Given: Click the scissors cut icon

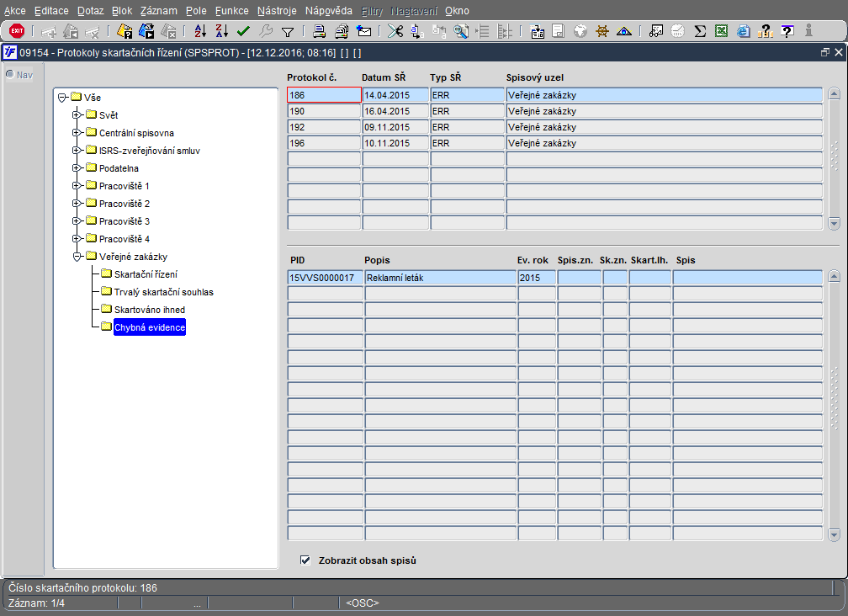Looking at the screenshot, I should [x=395, y=31].
